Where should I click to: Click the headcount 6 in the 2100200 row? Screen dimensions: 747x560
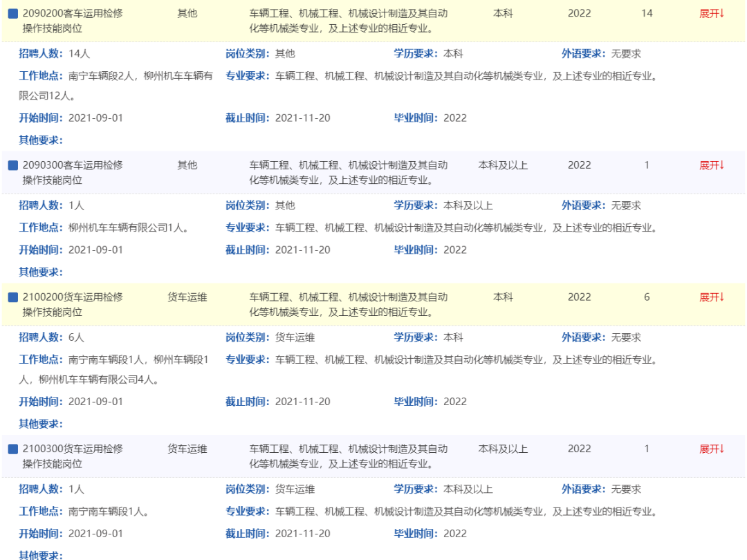coord(647,297)
